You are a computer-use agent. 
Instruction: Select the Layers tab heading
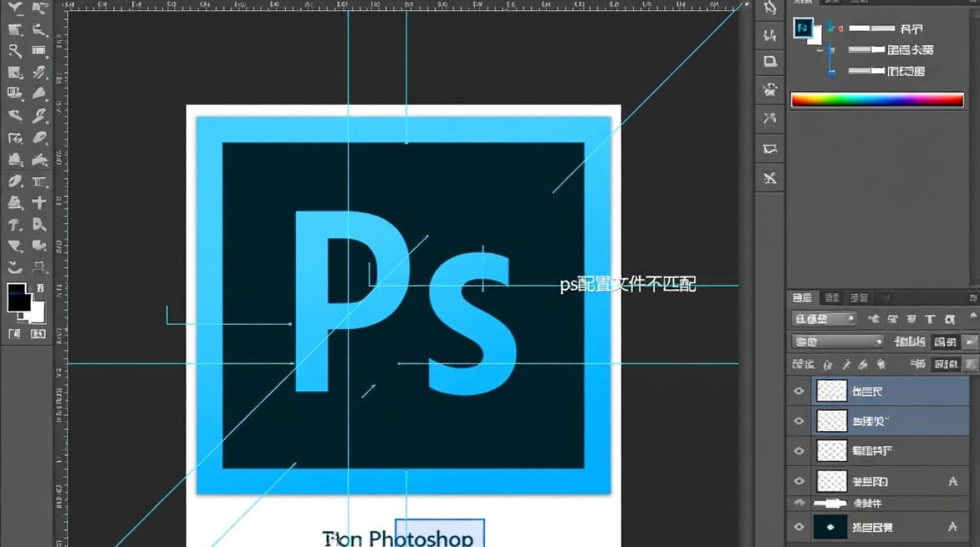tap(801, 297)
